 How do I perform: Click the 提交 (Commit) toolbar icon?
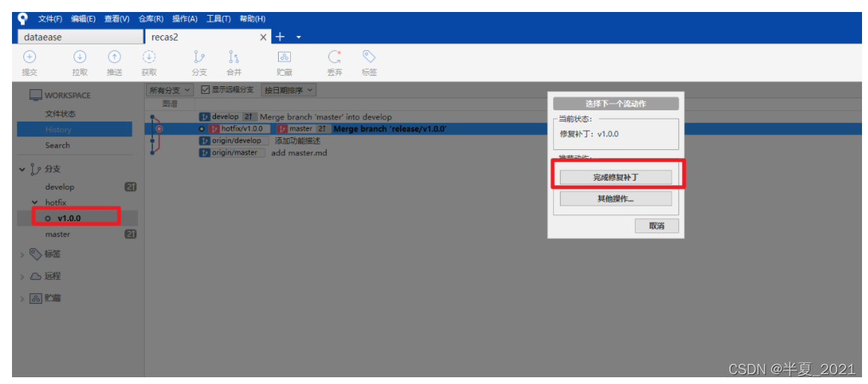click(x=29, y=56)
